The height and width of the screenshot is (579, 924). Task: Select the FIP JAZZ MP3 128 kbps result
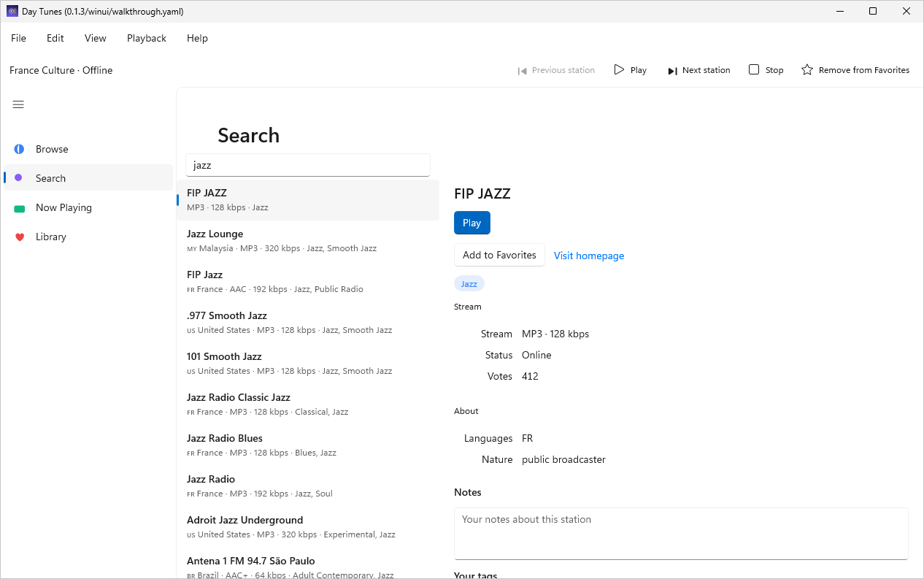click(308, 200)
